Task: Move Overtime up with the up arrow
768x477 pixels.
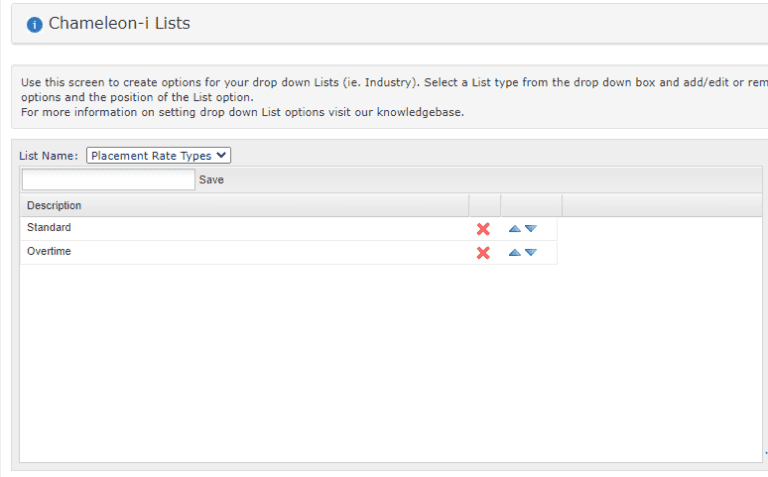Action: point(514,253)
